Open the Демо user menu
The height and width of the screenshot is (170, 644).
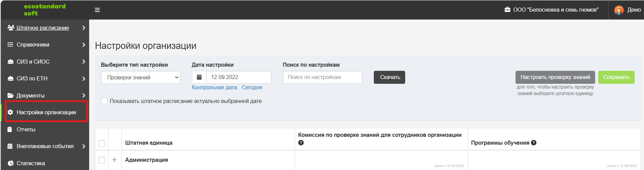[x=628, y=10]
